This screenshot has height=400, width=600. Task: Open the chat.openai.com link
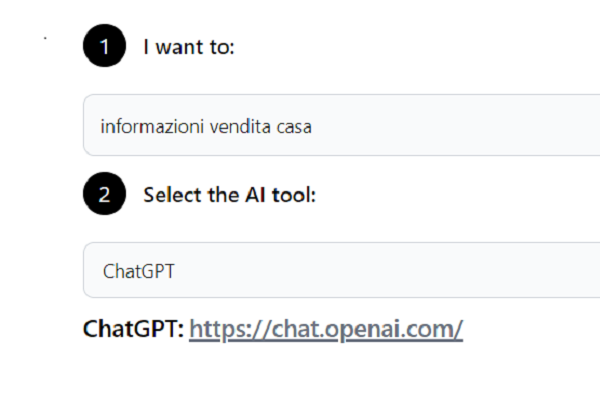(325, 329)
